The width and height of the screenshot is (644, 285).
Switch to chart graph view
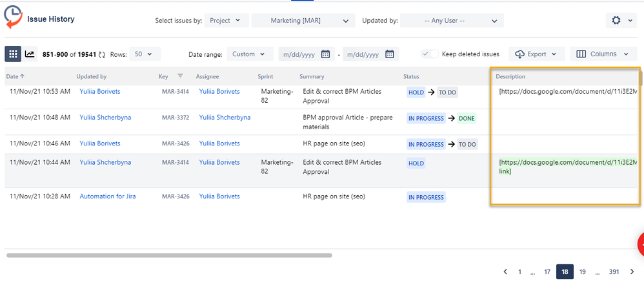coord(30,54)
